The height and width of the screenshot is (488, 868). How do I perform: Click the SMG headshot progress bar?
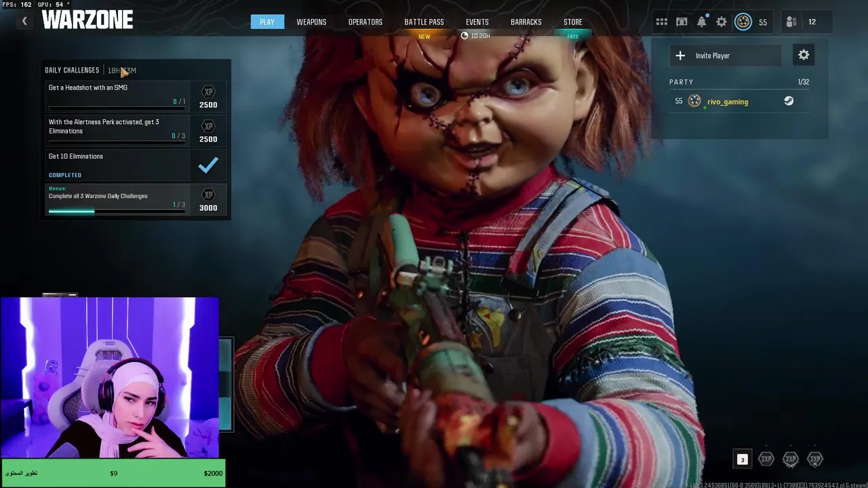click(x=115, y=108)
